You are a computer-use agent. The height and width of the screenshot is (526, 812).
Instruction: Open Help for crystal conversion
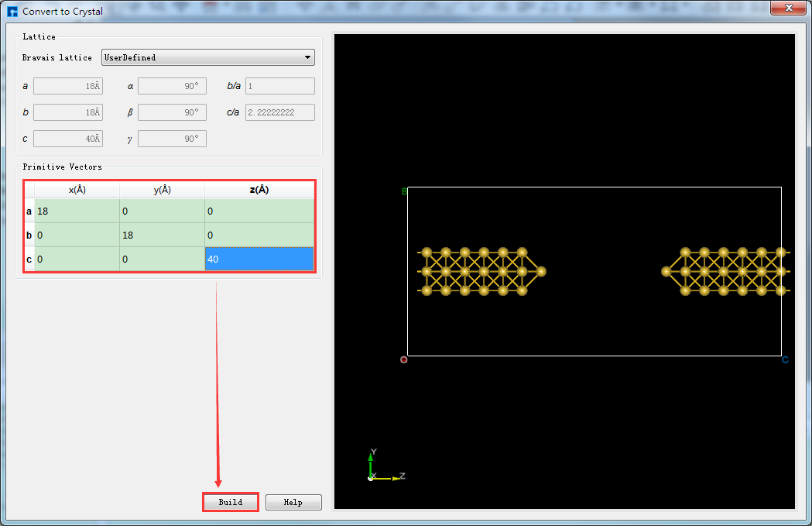pos(293,502)
